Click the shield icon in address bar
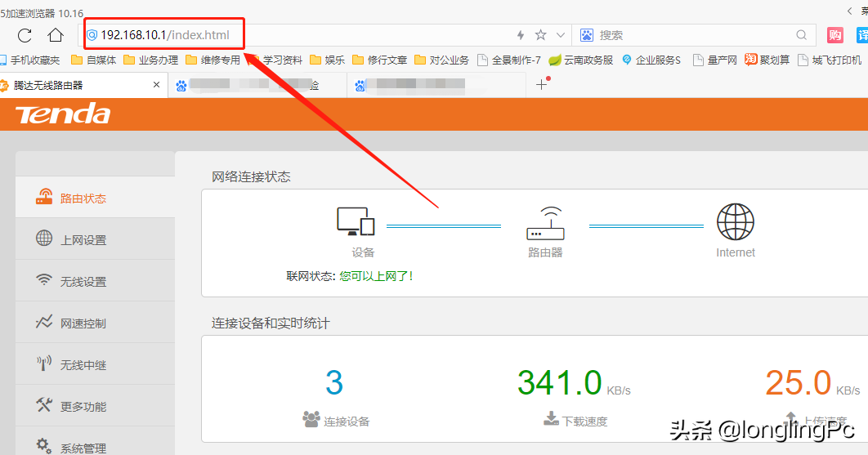The image size is (868, 455). (92, 35)
